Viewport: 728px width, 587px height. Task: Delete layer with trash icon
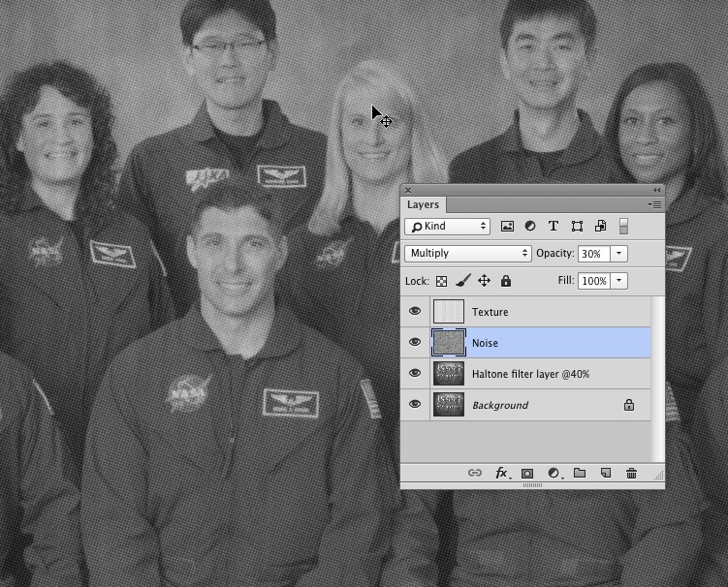[631, 473]
